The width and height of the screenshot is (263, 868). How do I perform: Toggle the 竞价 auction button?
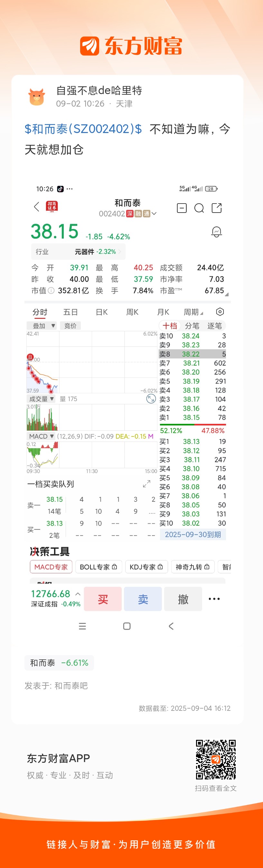pyautogui.click(x=70, y=326)
